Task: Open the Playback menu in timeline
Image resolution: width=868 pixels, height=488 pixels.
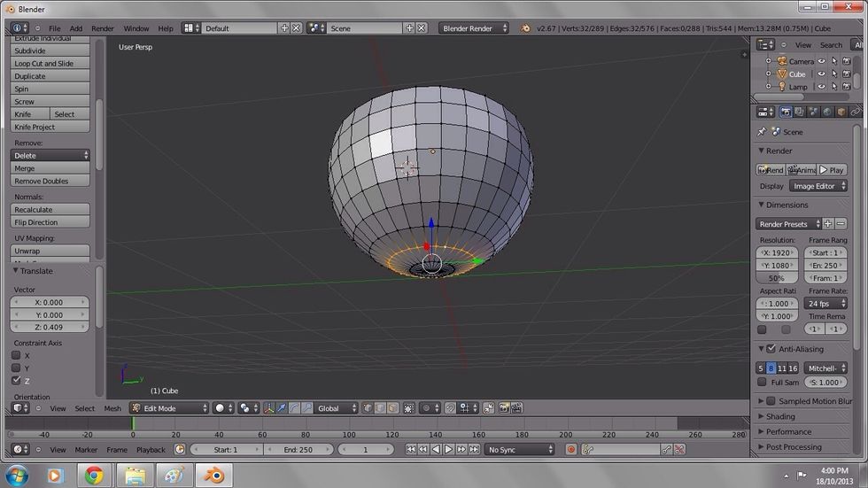Action: pos(151,450)
